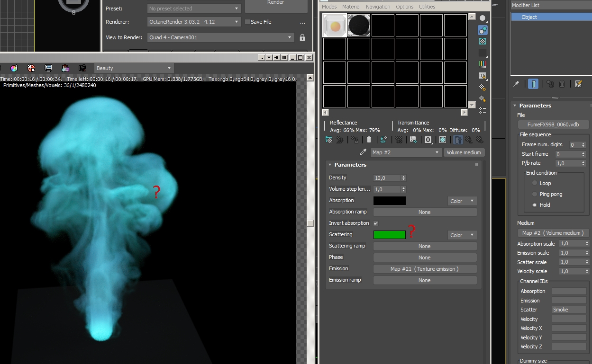Click Map #21 (Texture emission) button
Viewport: 592px width, 364px height.
(425, 269)
